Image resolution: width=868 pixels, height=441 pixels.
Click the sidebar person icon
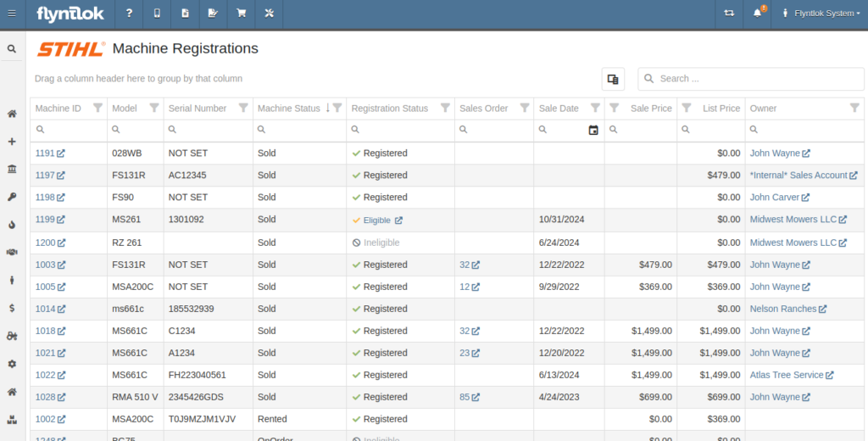point(12,281)
